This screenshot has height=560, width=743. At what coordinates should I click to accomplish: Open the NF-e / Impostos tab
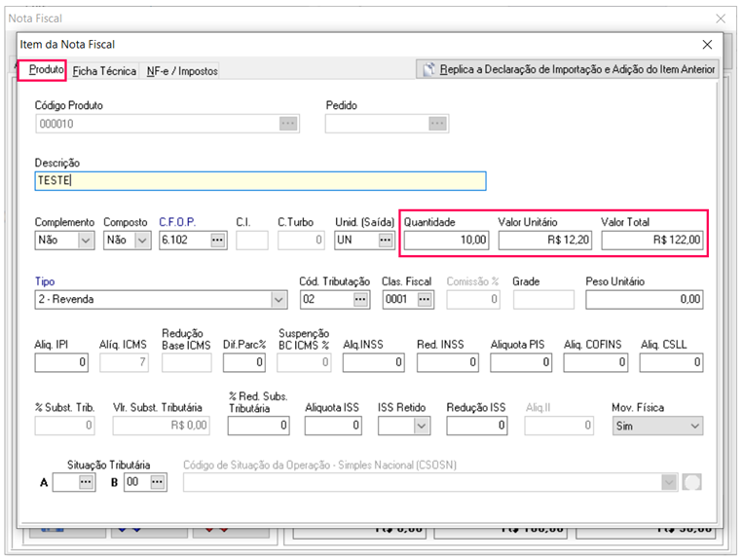[181, 71]
